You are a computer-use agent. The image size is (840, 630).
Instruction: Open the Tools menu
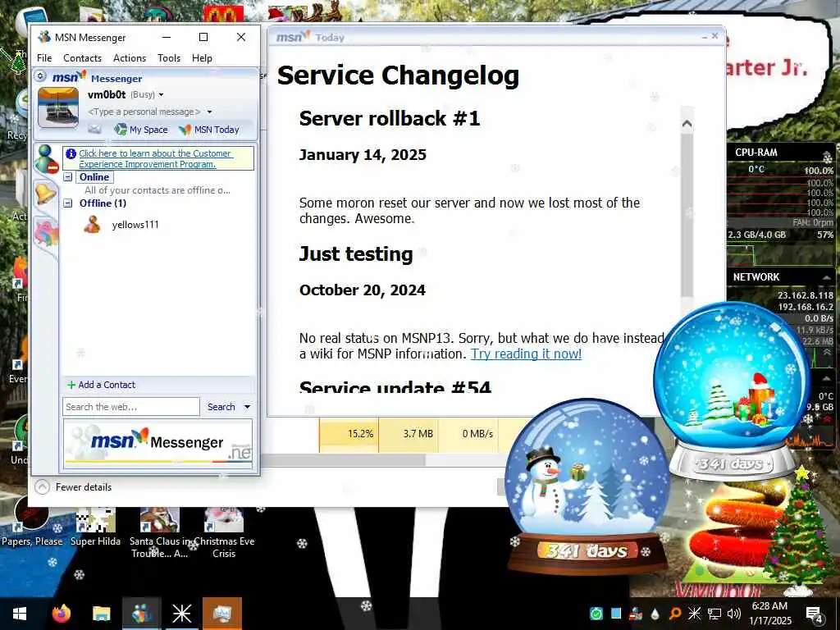point(169,58)
